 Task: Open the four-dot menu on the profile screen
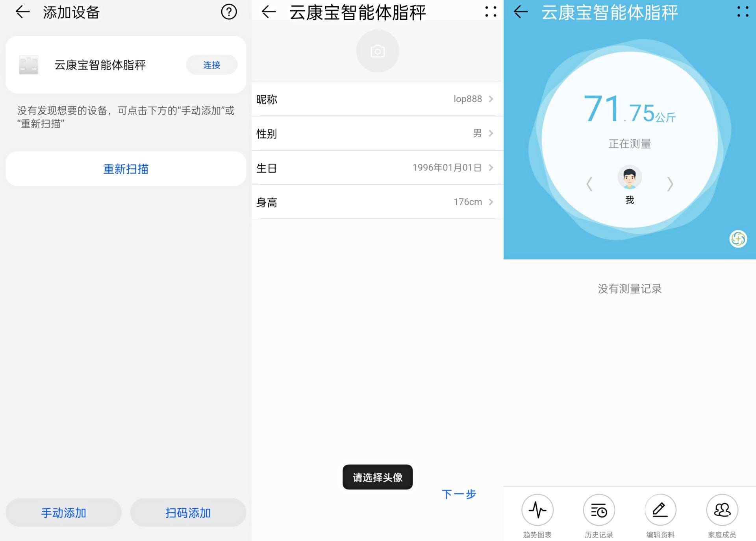[x=490, y=12]
